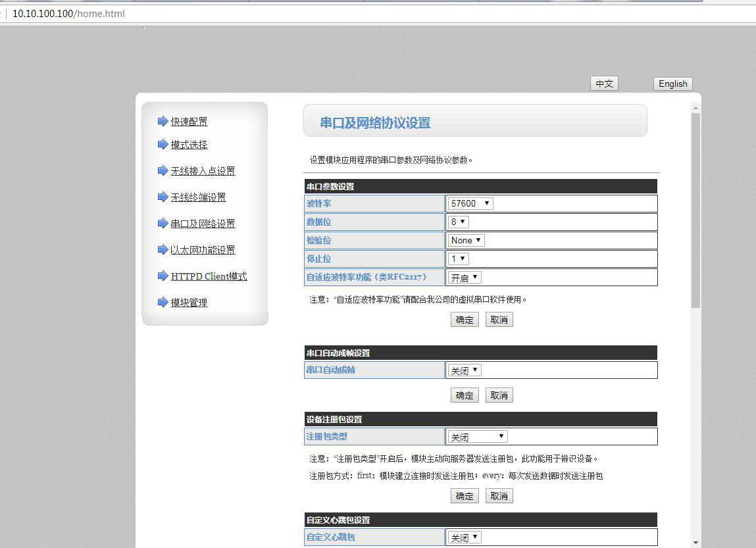Click arrow icon beside 串口及网络设置
This screenshot has height=548, width=756.
tap(163, 223)
